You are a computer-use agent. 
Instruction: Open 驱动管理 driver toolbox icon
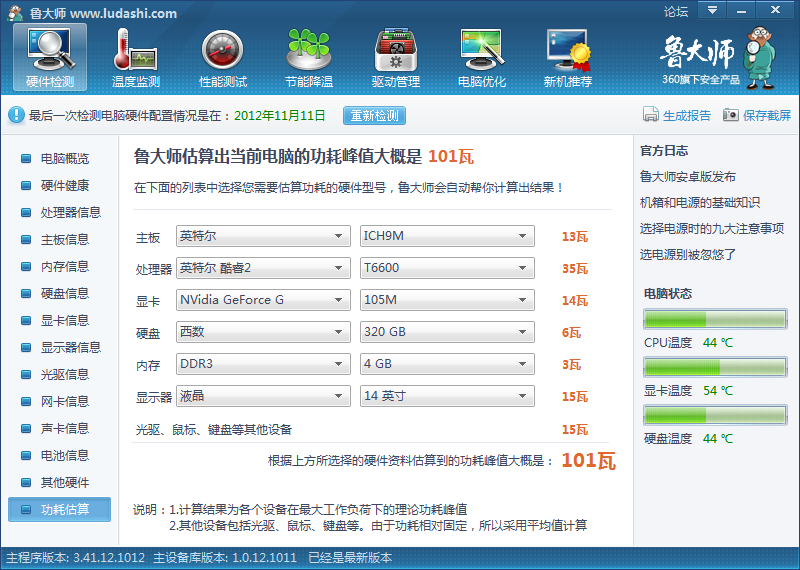point(395,50)
